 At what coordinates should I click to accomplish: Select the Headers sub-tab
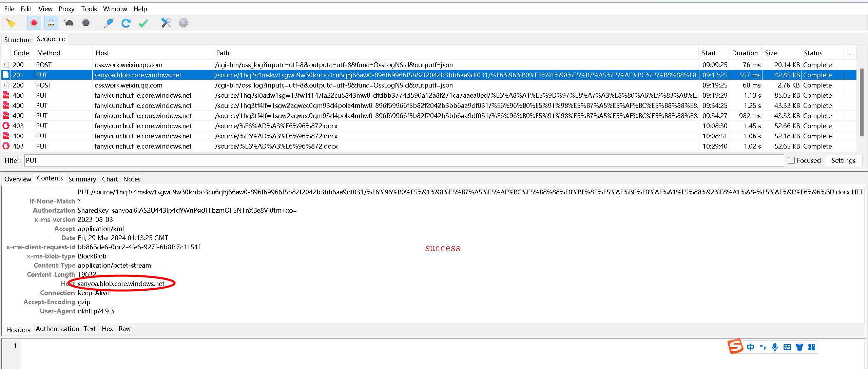[18, 330]
